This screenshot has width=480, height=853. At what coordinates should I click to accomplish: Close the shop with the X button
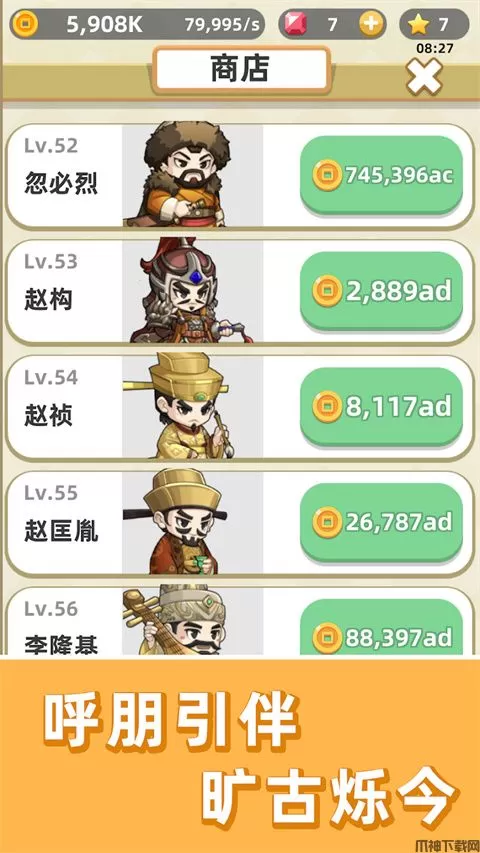point(424,77)
